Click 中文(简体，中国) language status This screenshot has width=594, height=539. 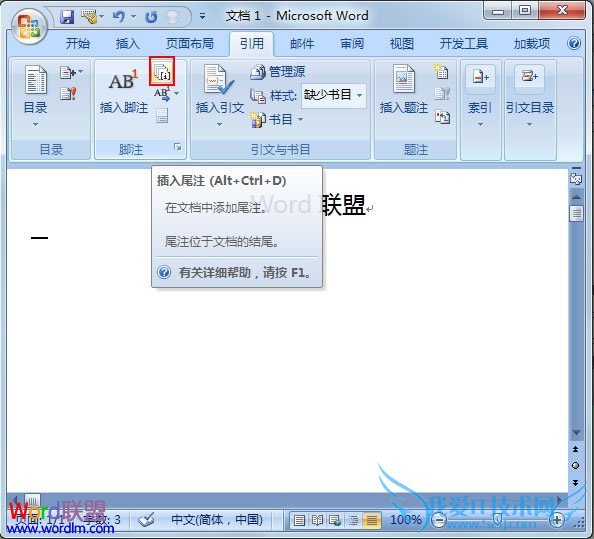tap(217, 519)
